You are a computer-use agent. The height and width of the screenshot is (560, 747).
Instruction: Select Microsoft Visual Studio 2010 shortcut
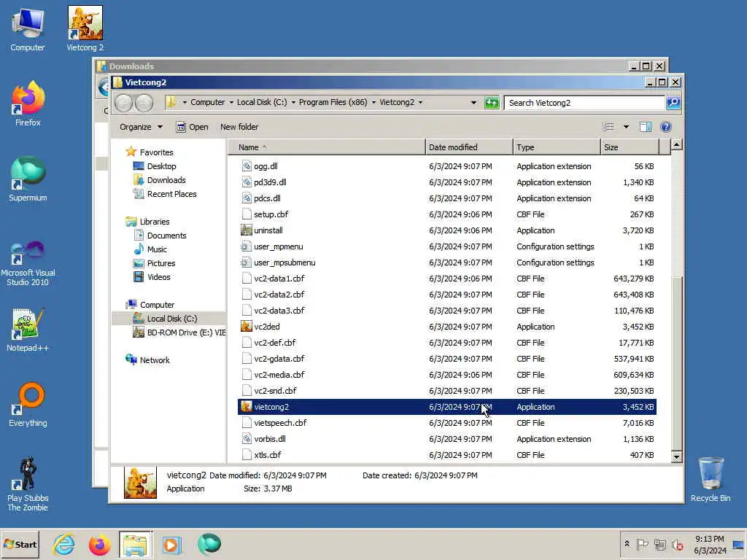tap(28, 263)
